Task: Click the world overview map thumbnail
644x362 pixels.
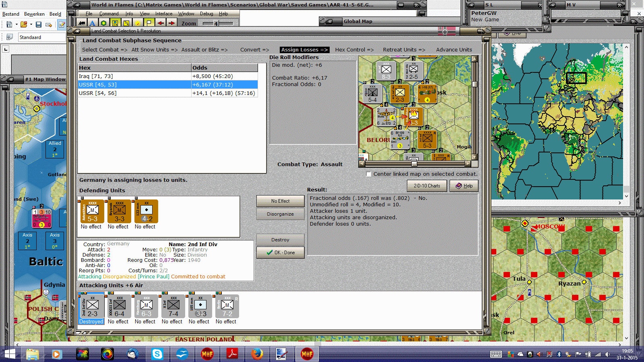Action: coord(557,121)
